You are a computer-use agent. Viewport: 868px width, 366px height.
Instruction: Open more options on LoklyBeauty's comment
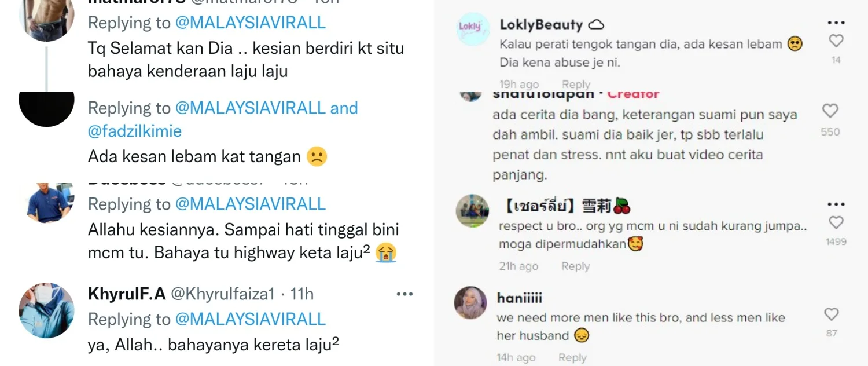coord(836,23)
